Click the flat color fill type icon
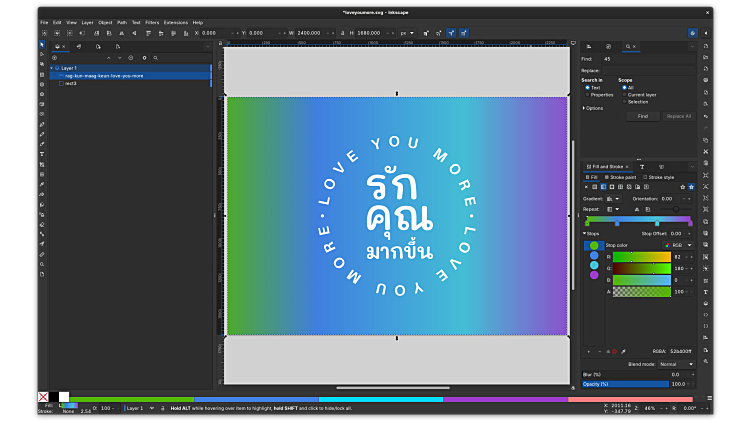Viewport: 752px width, 423px height. (595, 187)
